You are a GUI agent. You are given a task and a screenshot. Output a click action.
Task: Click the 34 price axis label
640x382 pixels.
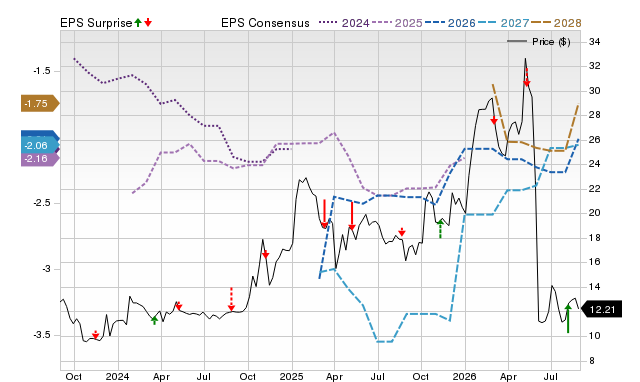(594, 42)
